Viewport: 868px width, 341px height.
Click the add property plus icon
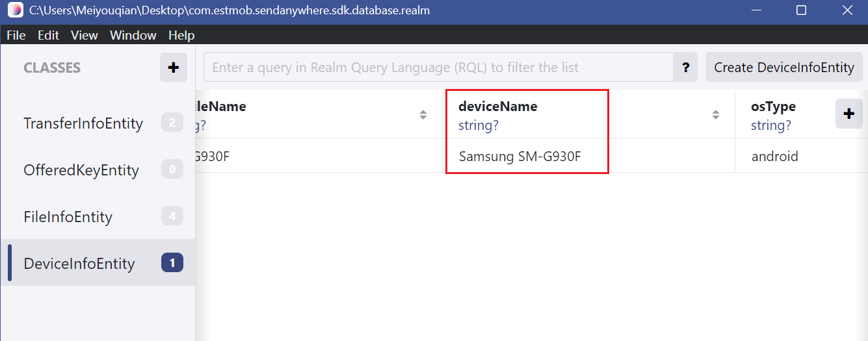pos(848,114)
